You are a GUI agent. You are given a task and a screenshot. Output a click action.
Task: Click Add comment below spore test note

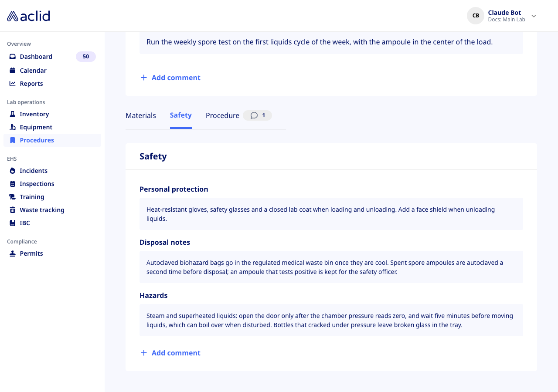point(170,78)
